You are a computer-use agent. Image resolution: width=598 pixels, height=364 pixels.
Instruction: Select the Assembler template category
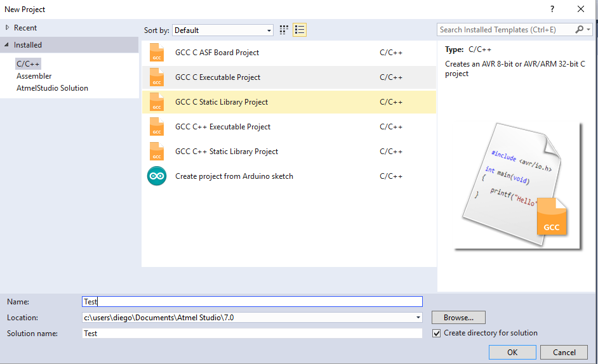34,76
